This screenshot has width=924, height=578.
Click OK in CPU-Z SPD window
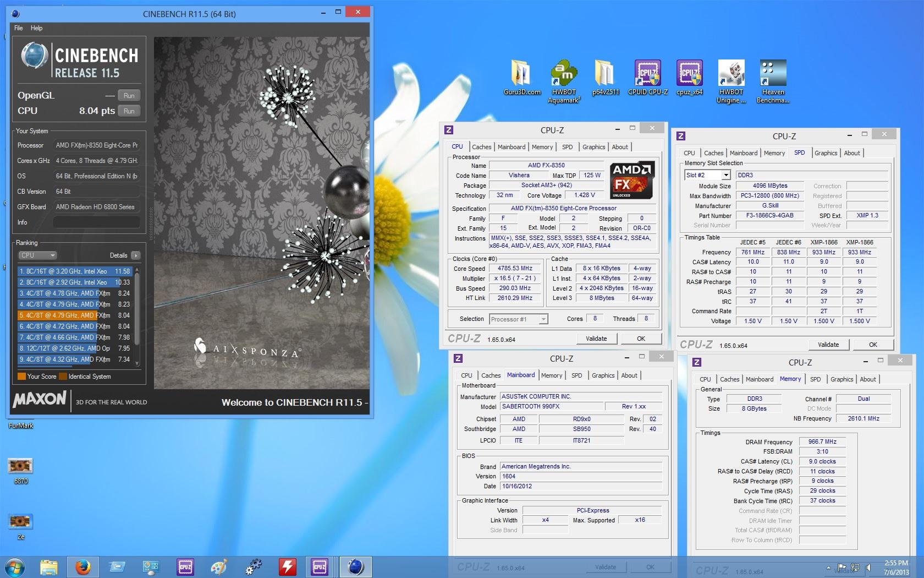pos(873,345)
